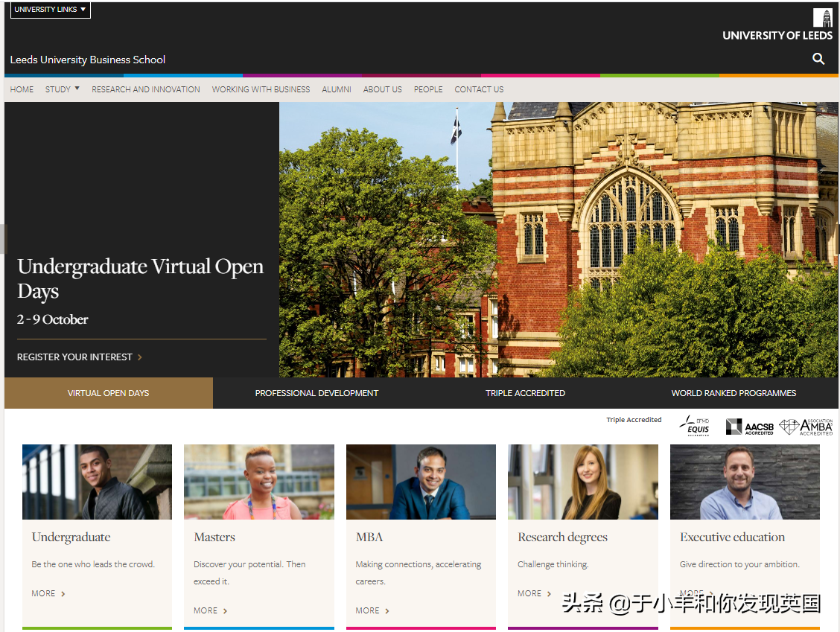Viewport: 840px width, 632px height.
Task: Click the Masters student photo
Action: click(x=258, y=482)
